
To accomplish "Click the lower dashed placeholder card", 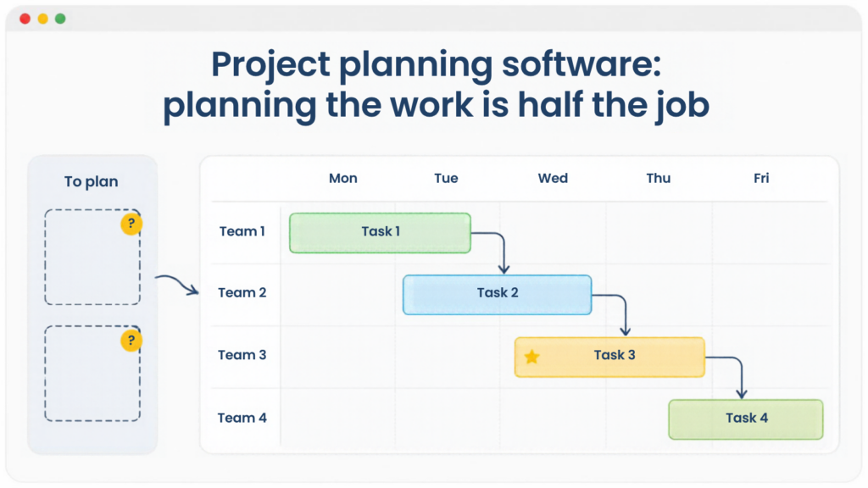I will click(x=92, y=374).
